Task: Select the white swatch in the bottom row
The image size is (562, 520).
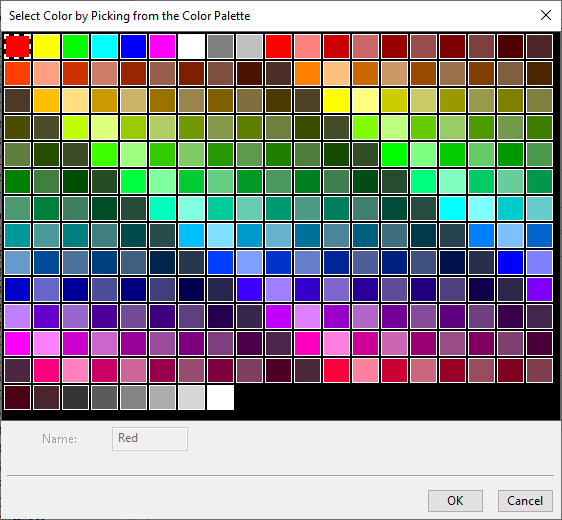Action: [x=220, y=397]
